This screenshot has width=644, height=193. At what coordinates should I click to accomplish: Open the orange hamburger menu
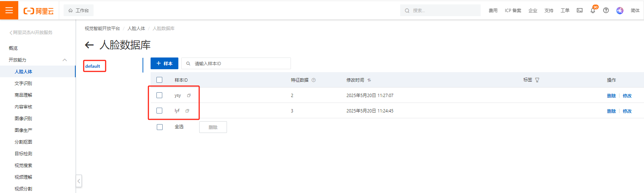point(9,10)
